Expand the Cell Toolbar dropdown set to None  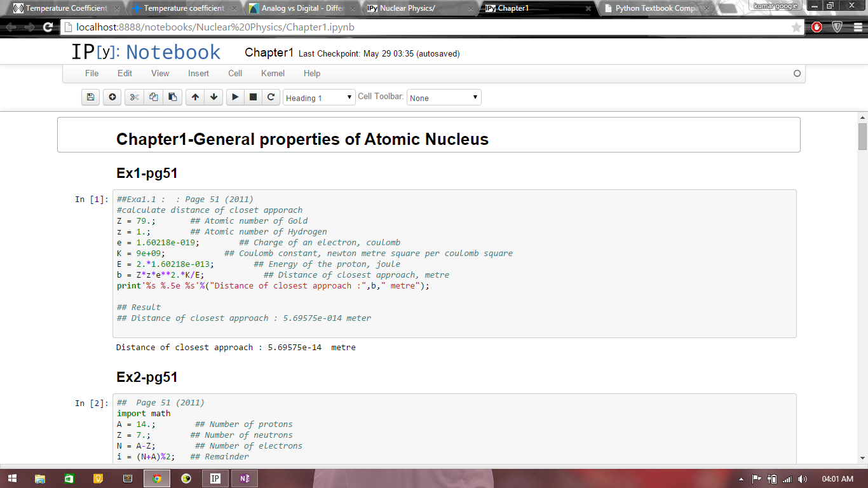tap(444, 98)
